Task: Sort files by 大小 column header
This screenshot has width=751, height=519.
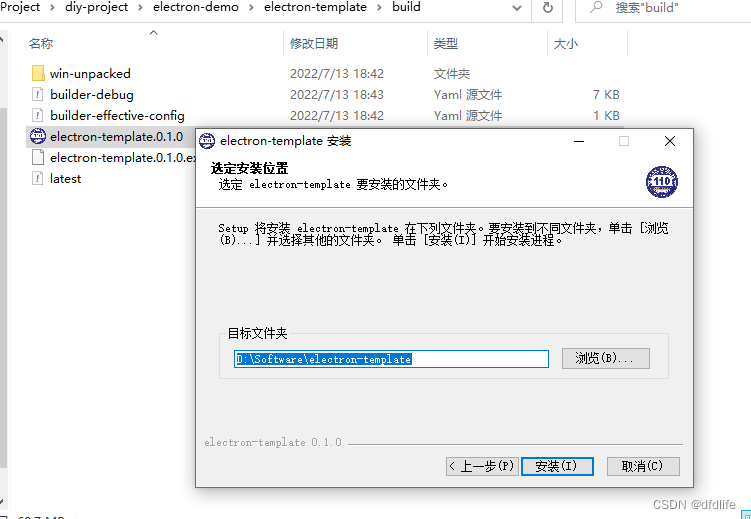Action: click(x=566, y=44)
